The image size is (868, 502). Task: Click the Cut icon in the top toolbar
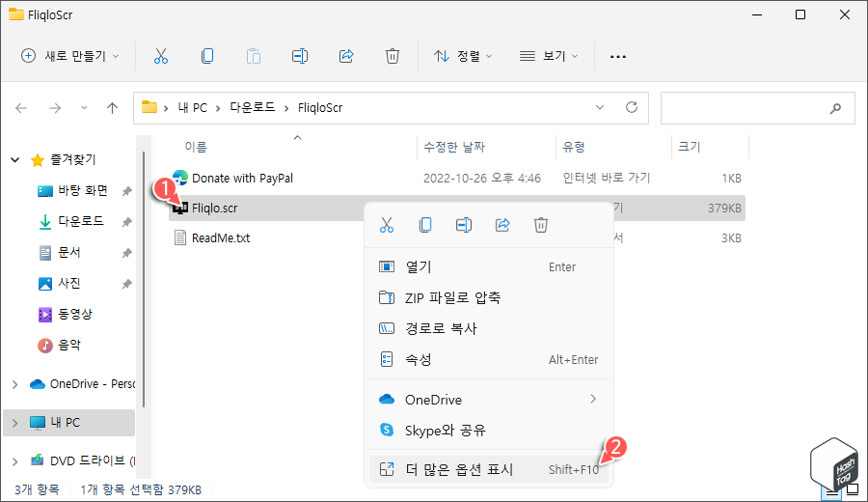(160, 56)
